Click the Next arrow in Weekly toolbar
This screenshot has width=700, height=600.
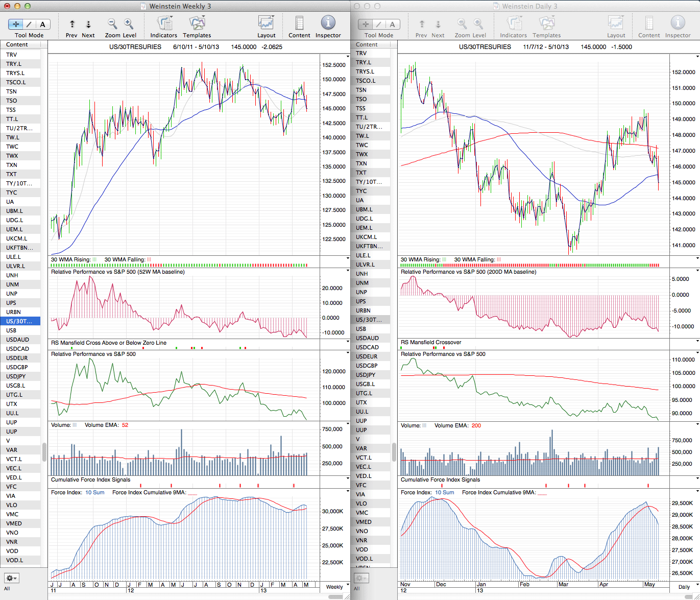[x=88, y=25]
